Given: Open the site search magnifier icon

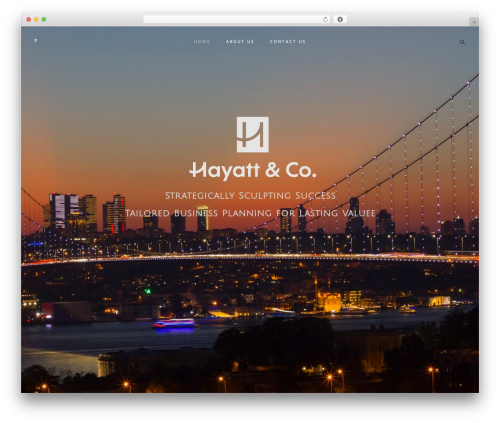Looking at the screenshot, I should click(x=462, y=42).
